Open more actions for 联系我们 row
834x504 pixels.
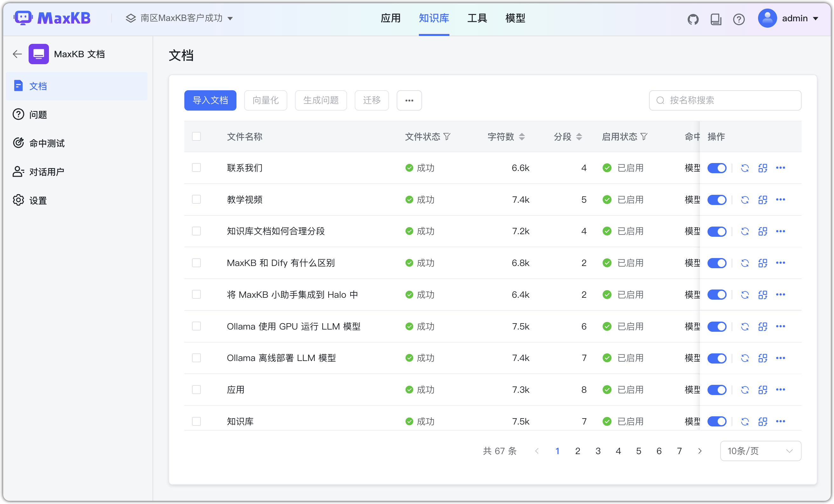(x=781, y=168)
